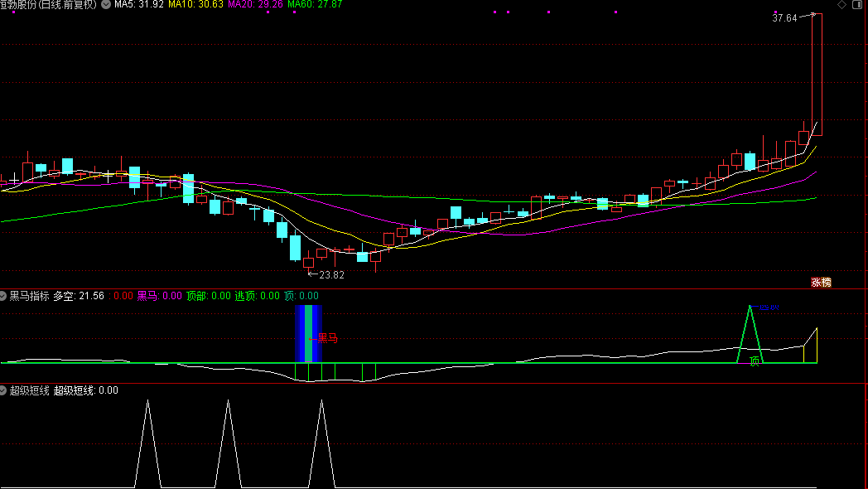Click the 超级短线: 0.00 value readout

(x=86, y=390)
